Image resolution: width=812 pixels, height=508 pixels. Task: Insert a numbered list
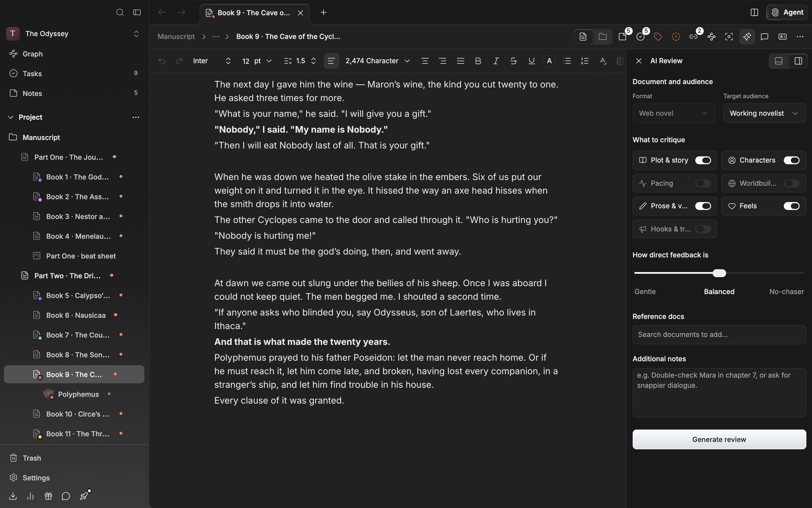(x=585, y=61)
